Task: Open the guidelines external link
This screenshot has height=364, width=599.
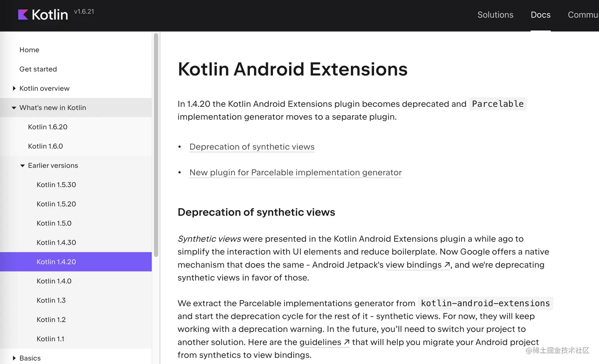Action: click(x=324, y=342)
